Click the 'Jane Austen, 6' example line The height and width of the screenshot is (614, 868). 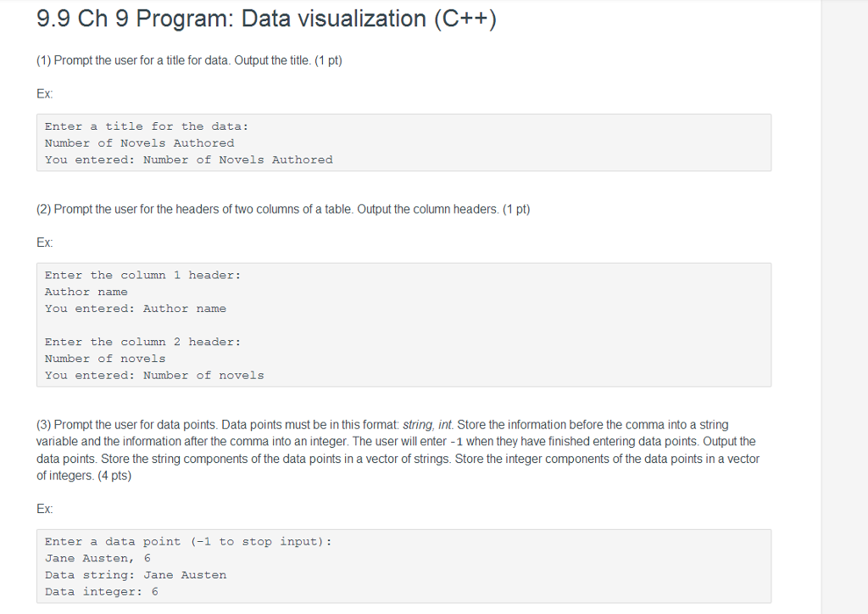pyautogui.click(x=98, y=558)
